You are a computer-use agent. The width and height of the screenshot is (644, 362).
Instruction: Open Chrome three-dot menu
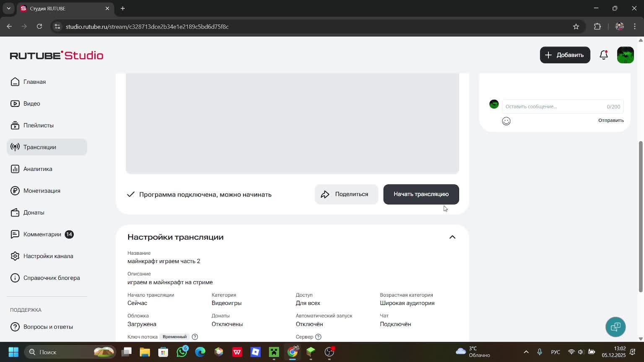(635, 26)
